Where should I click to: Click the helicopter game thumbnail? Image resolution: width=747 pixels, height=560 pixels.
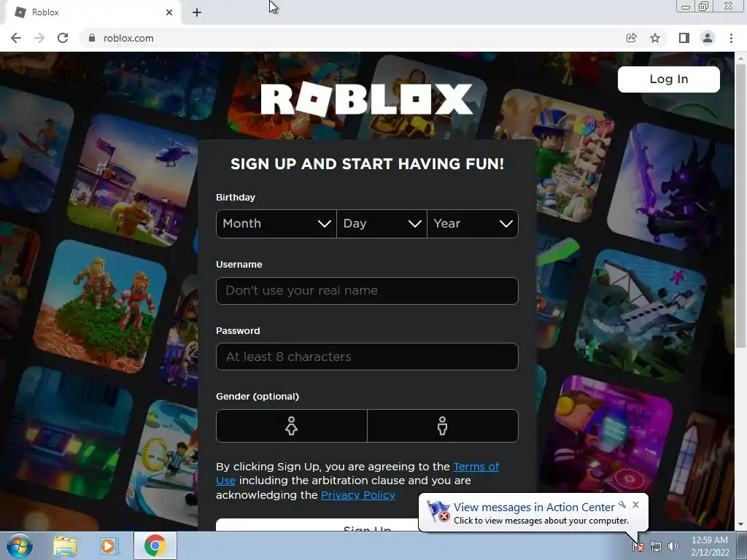[x=133, y=180]
